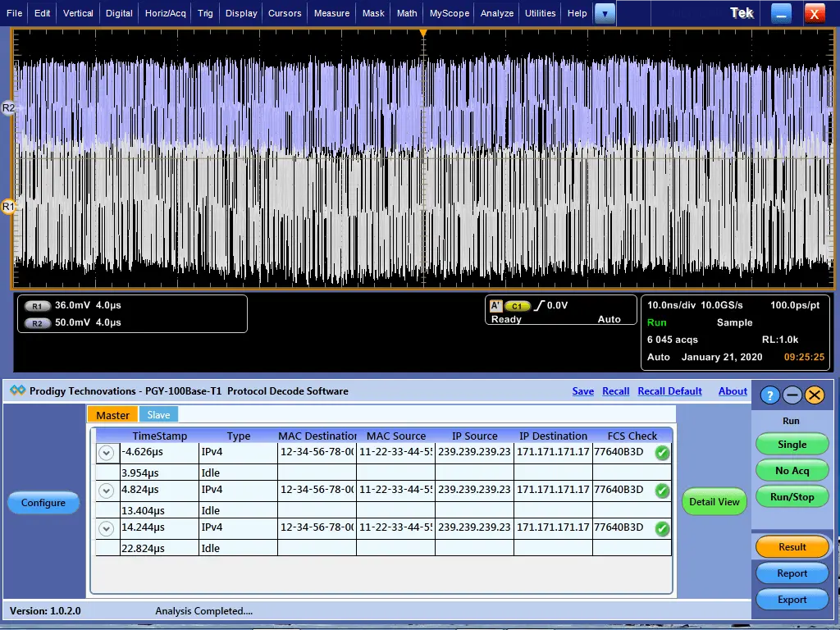Click the R1 waveform reference handle
840x630 pixels.
tap(8, 207)
